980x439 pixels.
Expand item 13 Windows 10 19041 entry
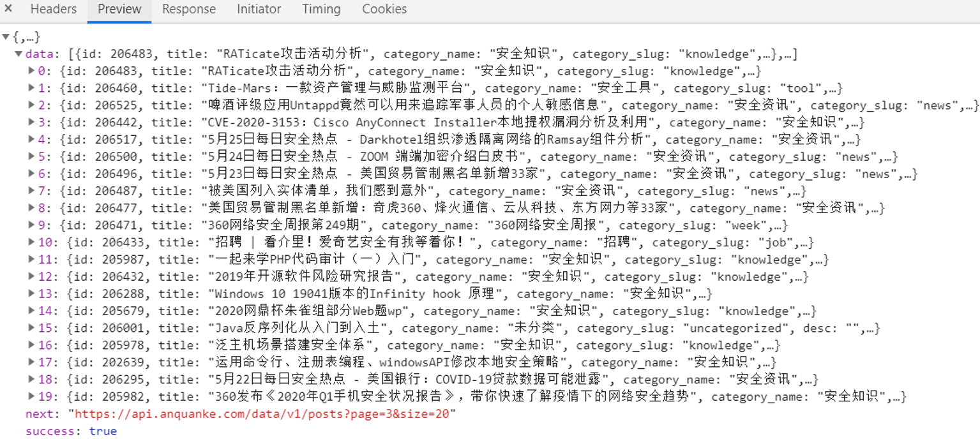[31, 294]
